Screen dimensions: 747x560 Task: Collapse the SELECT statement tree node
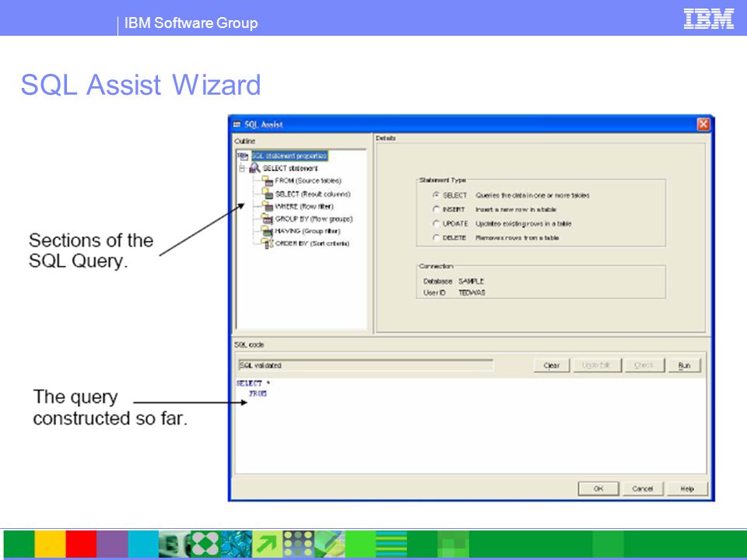[241, 168]
